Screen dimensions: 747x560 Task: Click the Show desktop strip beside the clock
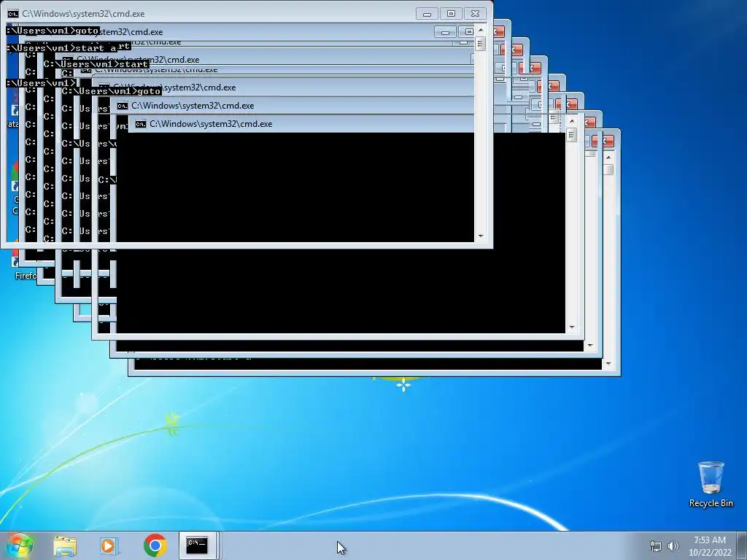click(x=743, y=545)
